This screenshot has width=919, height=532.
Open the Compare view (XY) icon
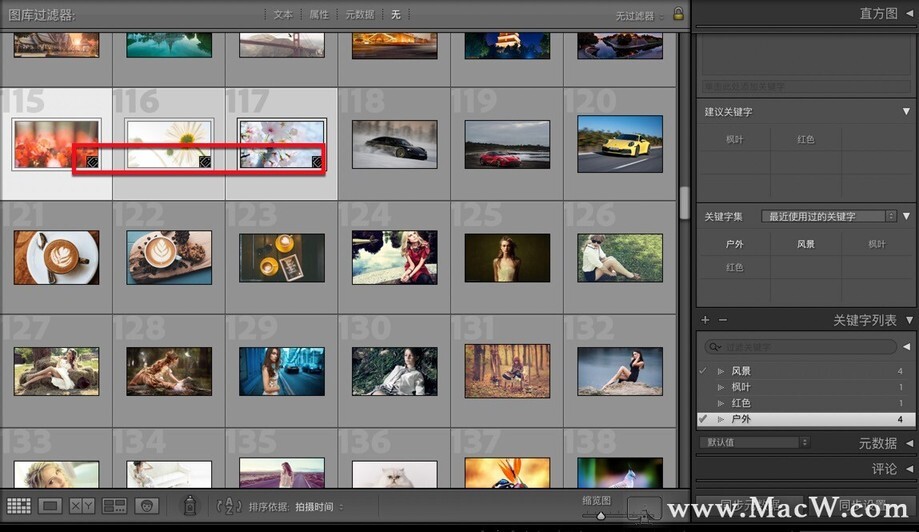82,507
